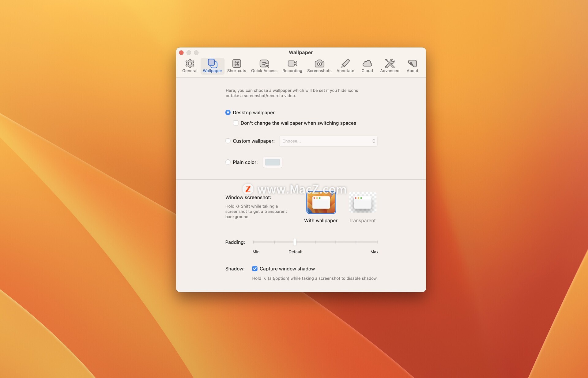This screenshot has height=378, width=588.
Task: Open the Plain color swatch picker
Action: (x=272, y=162)
